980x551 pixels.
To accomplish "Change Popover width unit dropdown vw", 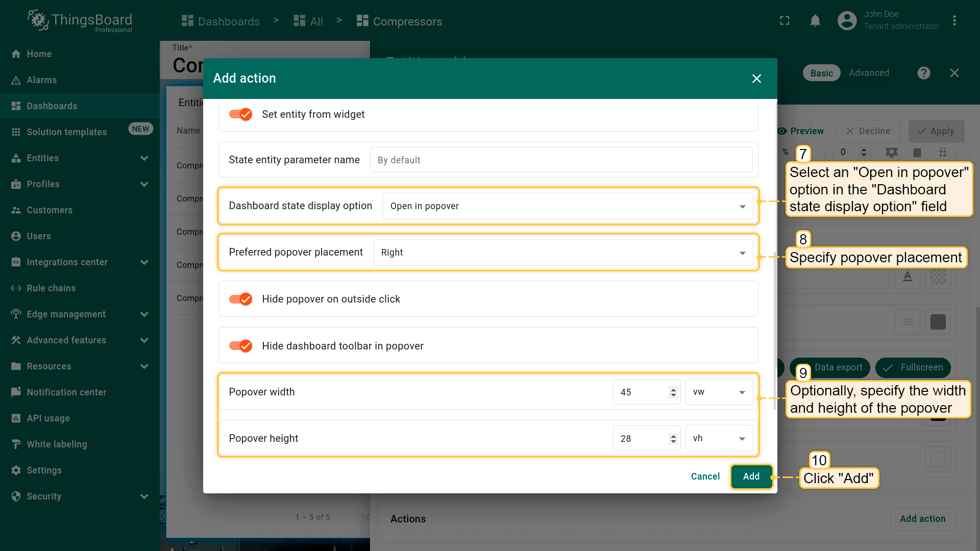I will [718, 392].
